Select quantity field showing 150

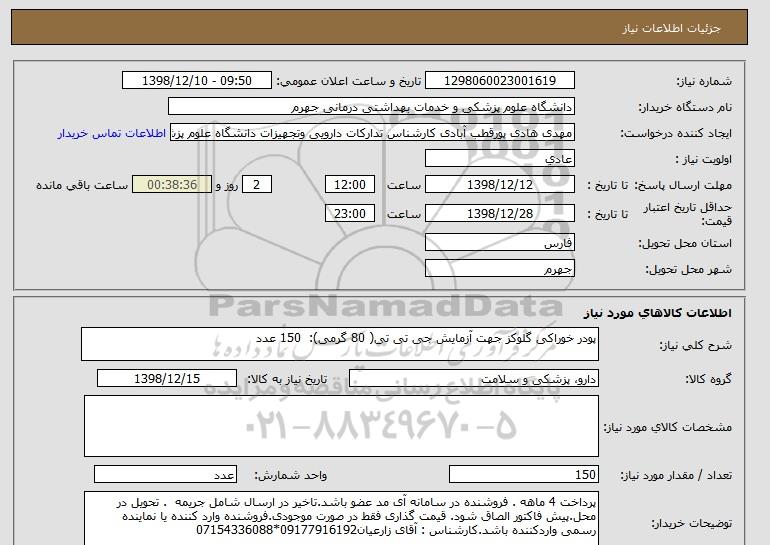click(523, 475)
